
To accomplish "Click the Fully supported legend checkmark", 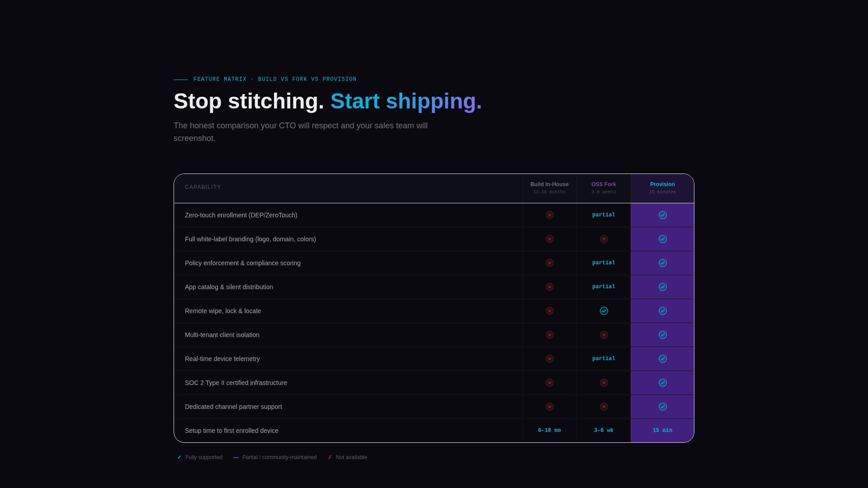I will 178,457.
